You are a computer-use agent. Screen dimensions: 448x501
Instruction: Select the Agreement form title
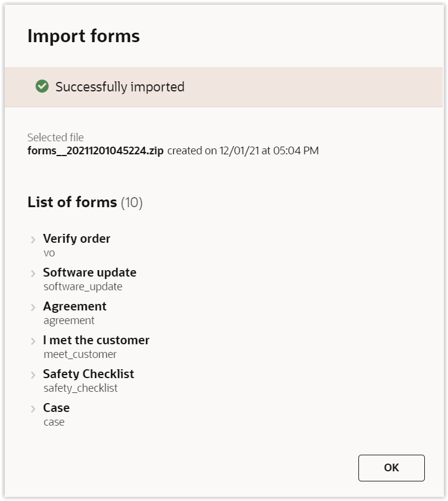pyautogui.click(x=75, y=306)
